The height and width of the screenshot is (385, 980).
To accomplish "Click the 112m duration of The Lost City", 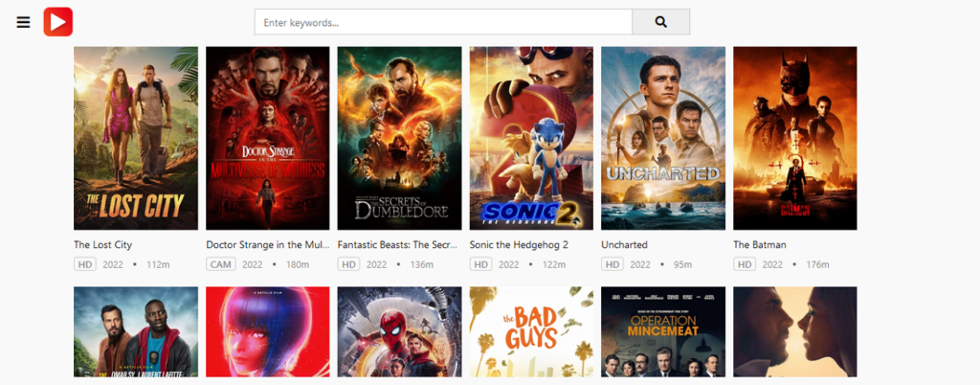I will [158, 265].
